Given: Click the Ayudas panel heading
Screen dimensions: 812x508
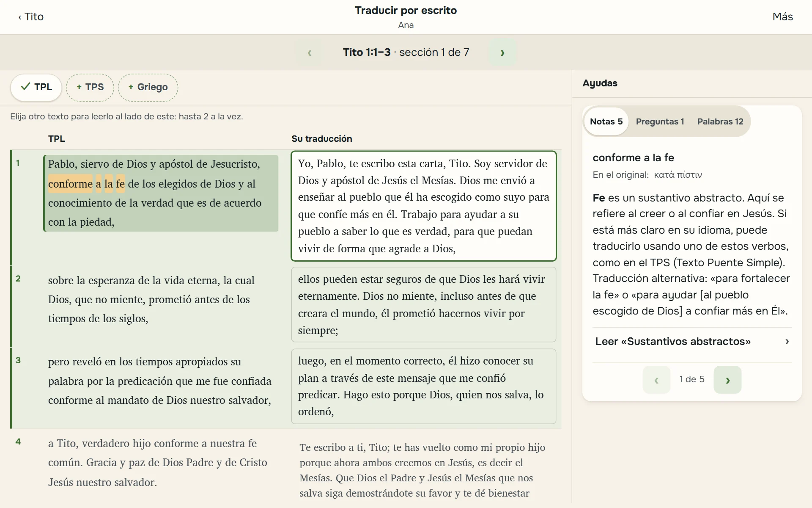Looking at the screenshot, I should [x=600, y=83].
